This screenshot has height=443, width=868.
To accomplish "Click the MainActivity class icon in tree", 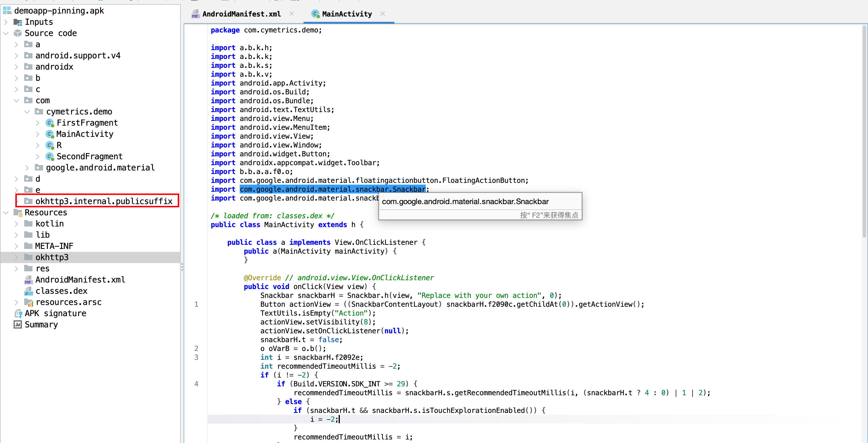I will click(x=50, y=134).
